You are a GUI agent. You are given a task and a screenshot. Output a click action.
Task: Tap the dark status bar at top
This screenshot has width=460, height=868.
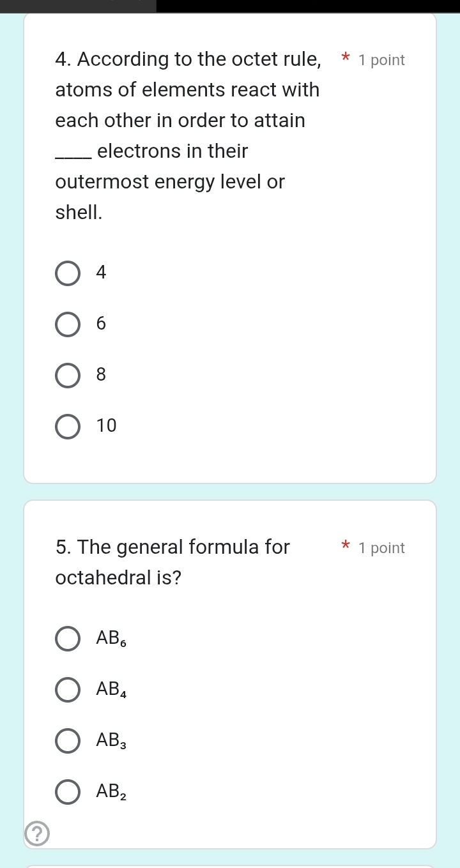230,5
